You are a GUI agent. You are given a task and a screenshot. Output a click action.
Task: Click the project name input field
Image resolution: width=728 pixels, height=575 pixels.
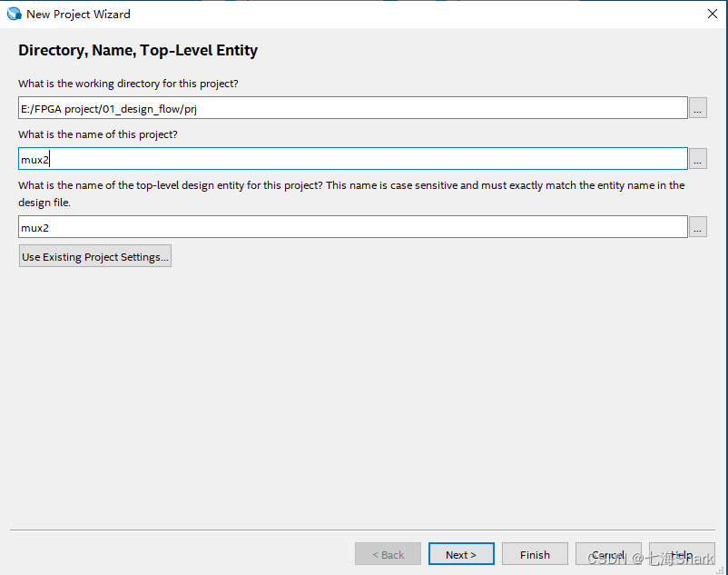pyautogui.click(x=353, y=159)
